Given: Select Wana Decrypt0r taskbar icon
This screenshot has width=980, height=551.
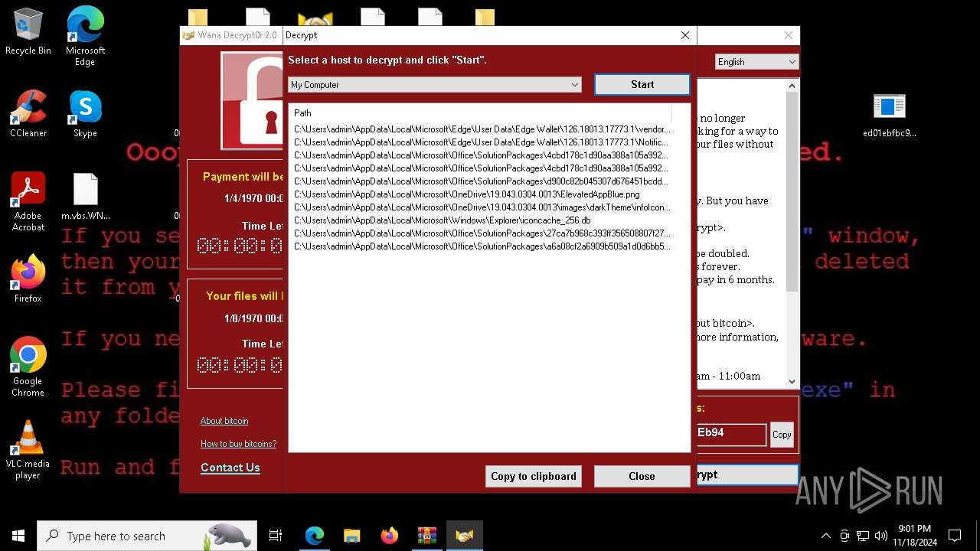Looking at the screenshot, I should tap(464, 536).
